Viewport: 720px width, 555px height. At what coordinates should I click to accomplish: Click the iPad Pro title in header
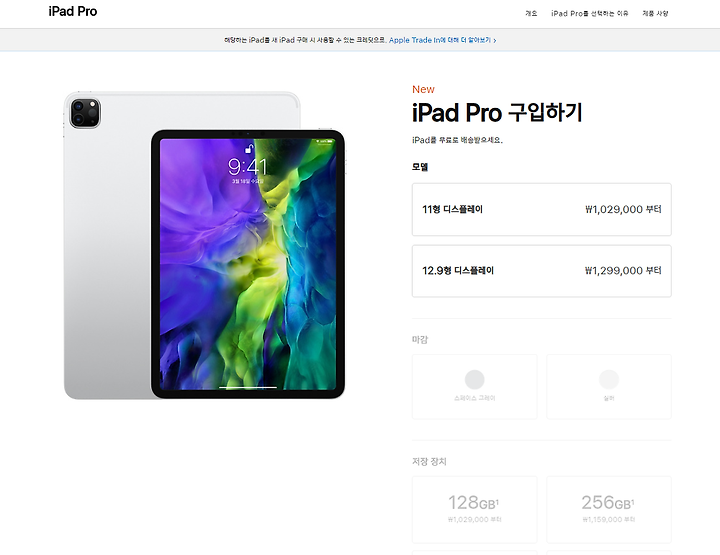pos(73,11)
